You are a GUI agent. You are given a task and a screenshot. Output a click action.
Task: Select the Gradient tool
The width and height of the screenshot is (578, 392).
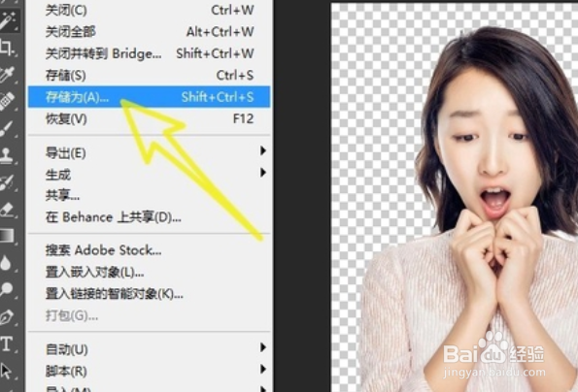point(8,236)
